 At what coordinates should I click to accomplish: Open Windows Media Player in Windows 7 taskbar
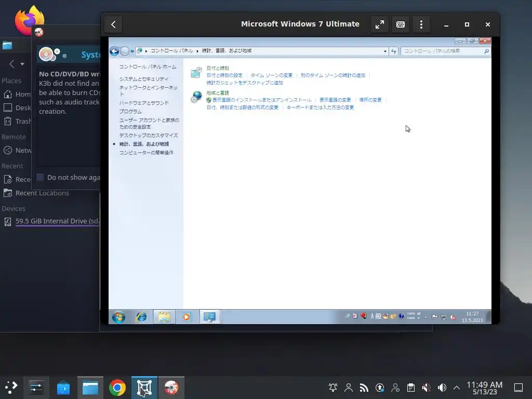point(187,317)
